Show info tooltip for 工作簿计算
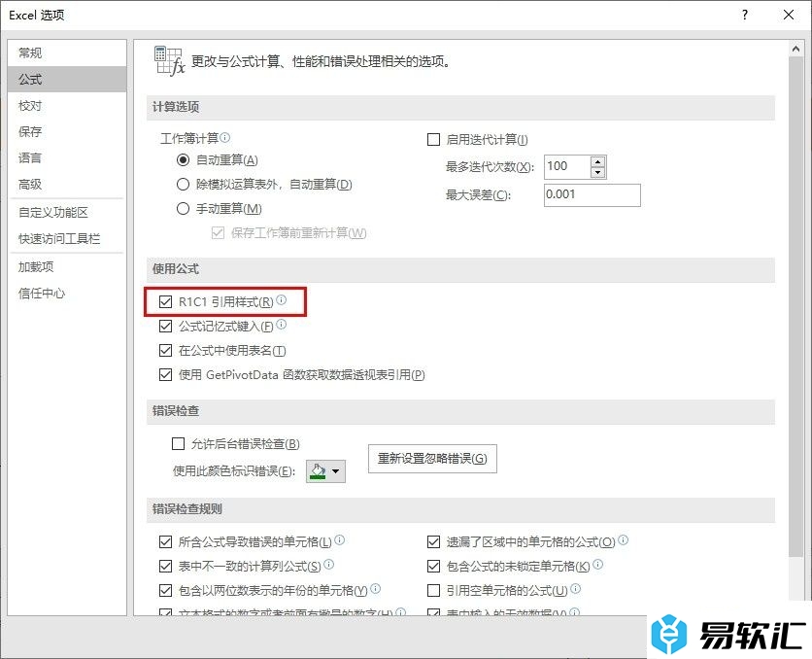Image resolution: width=812 pixels, height=659 pixels. (224, 137)
